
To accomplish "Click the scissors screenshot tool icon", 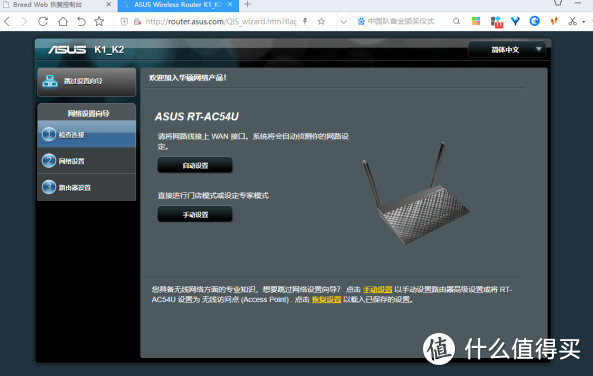I will click(573, 22).
